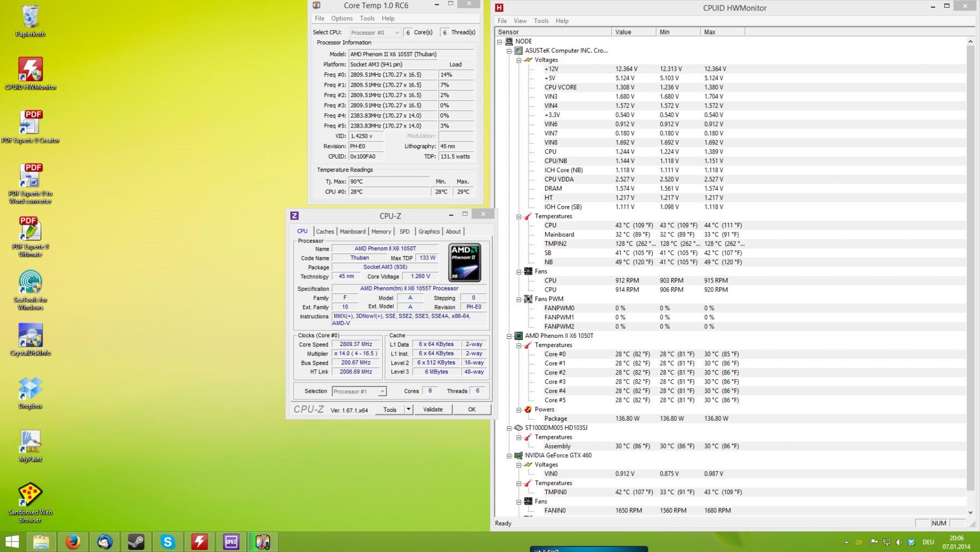The width and height of the screenshot is (980, 552).
Task: Collapse the ST1000DM005 HD103SJ node
Action: [x=509, y=428]
